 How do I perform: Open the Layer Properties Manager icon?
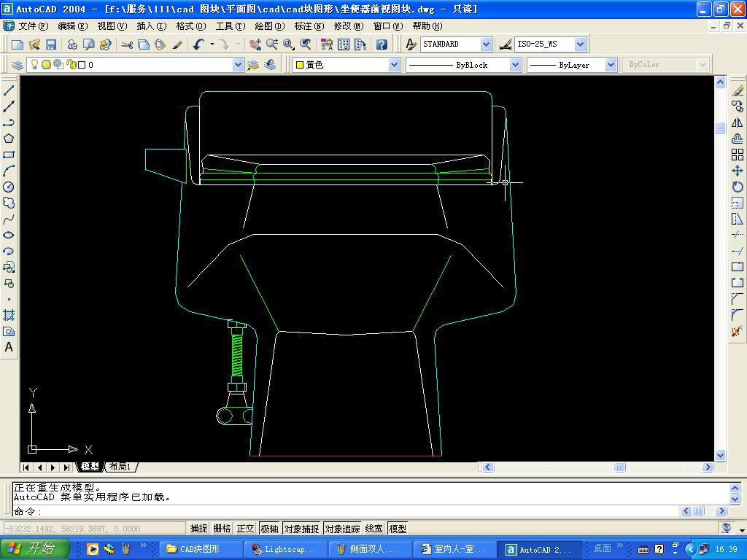pos(18,65)
